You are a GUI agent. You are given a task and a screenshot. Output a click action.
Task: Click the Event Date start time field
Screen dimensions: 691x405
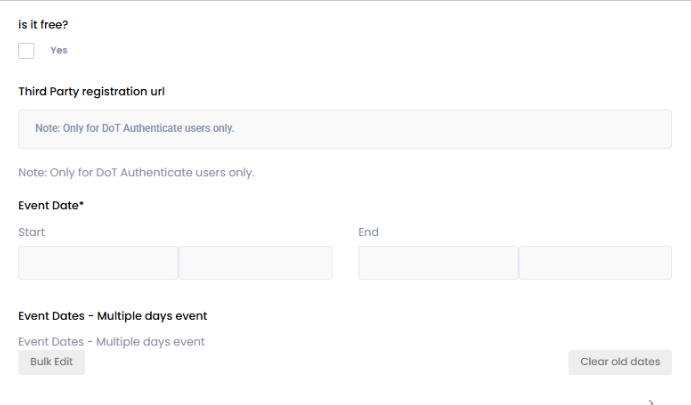pos(256,263)
